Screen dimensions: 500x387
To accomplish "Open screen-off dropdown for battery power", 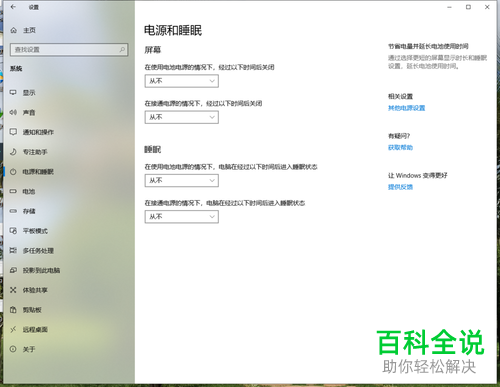I will tap(182, 81).
